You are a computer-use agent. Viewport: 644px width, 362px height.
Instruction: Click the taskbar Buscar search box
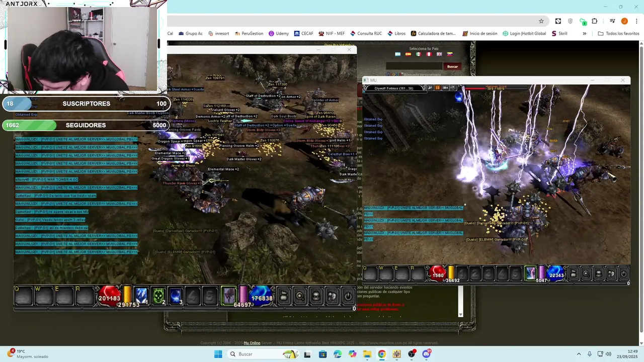(263, 354)
